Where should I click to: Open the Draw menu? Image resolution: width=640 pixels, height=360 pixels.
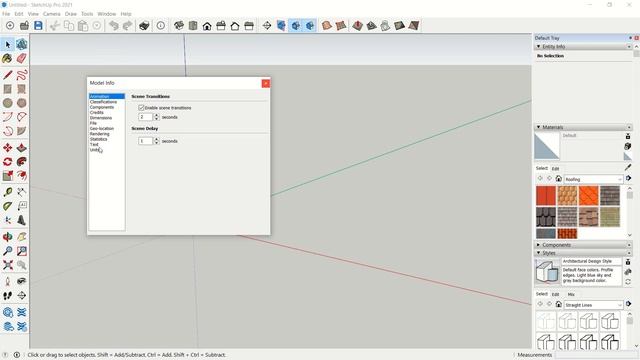71,14
